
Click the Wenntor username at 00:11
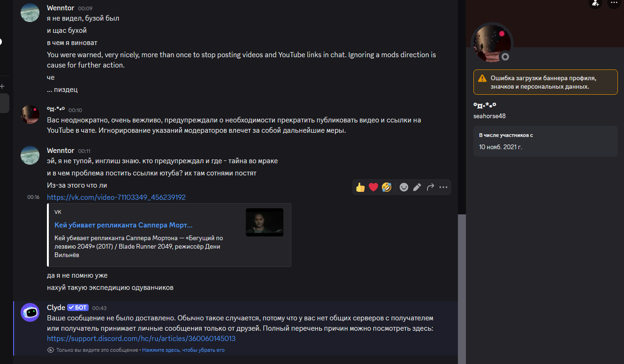[61, 151]
